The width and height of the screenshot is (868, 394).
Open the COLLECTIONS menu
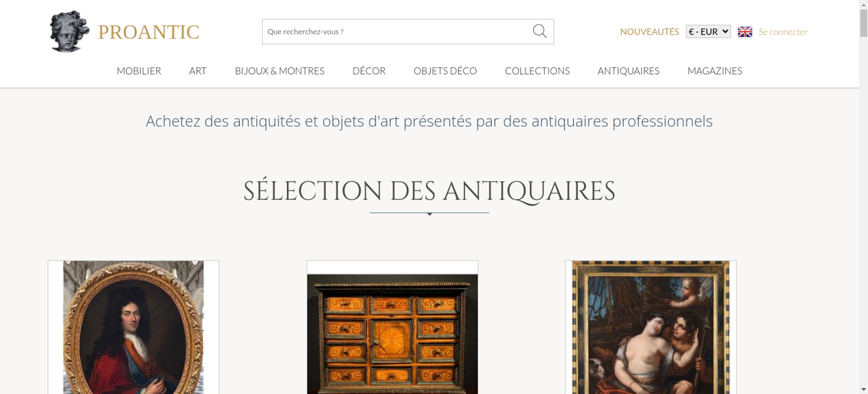tap(537, 71)
